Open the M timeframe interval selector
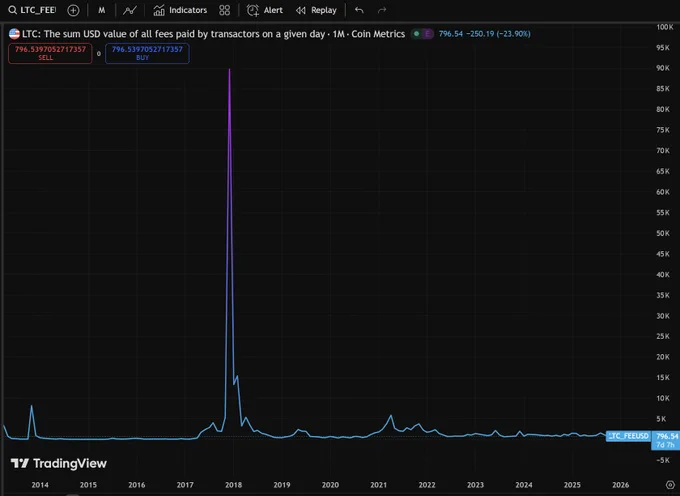Viewport: 680px width, 496px height. click(101, 10)
